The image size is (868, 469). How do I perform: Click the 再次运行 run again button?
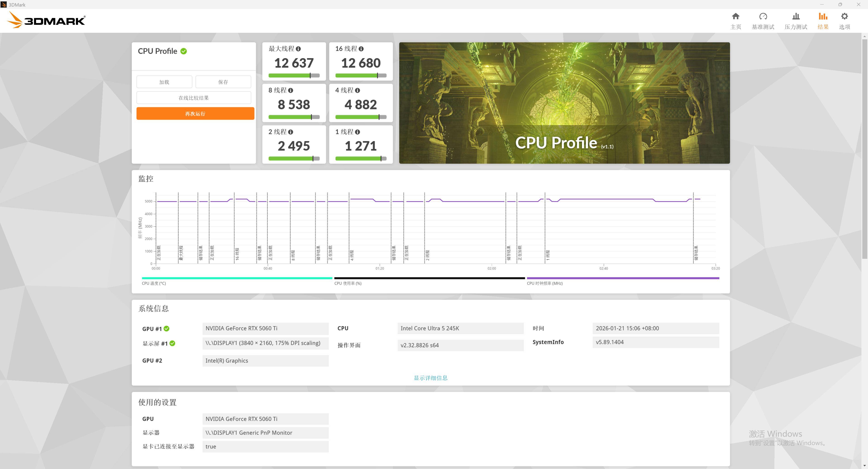tap(195, 113)
